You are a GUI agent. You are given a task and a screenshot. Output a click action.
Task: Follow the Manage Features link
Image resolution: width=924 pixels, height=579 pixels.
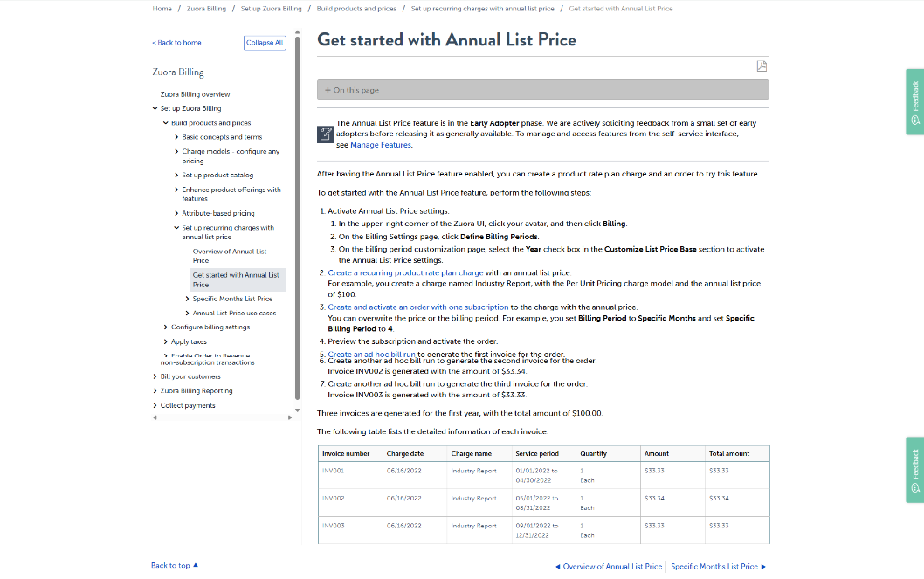coord(381,145)
